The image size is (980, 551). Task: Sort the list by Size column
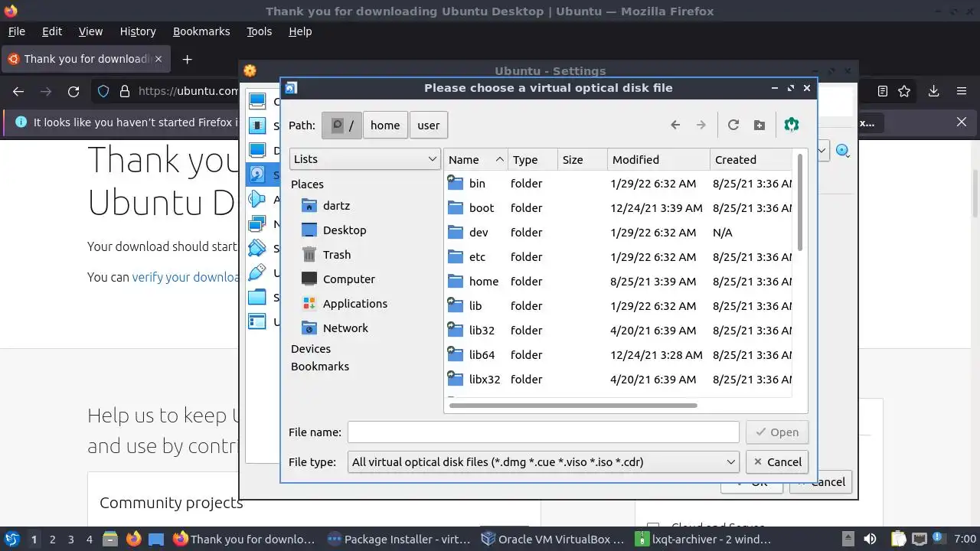point(583,160)
